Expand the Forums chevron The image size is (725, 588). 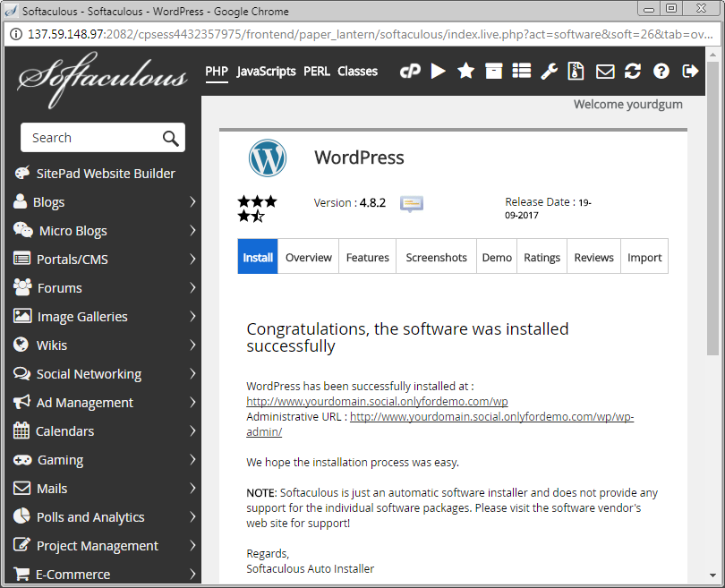tap(192, 287)
